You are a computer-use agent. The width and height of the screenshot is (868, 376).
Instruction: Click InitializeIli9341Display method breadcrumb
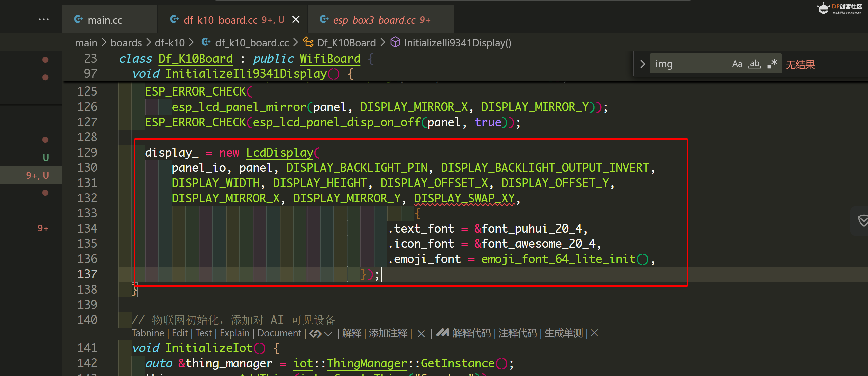[x=457, y=43]
